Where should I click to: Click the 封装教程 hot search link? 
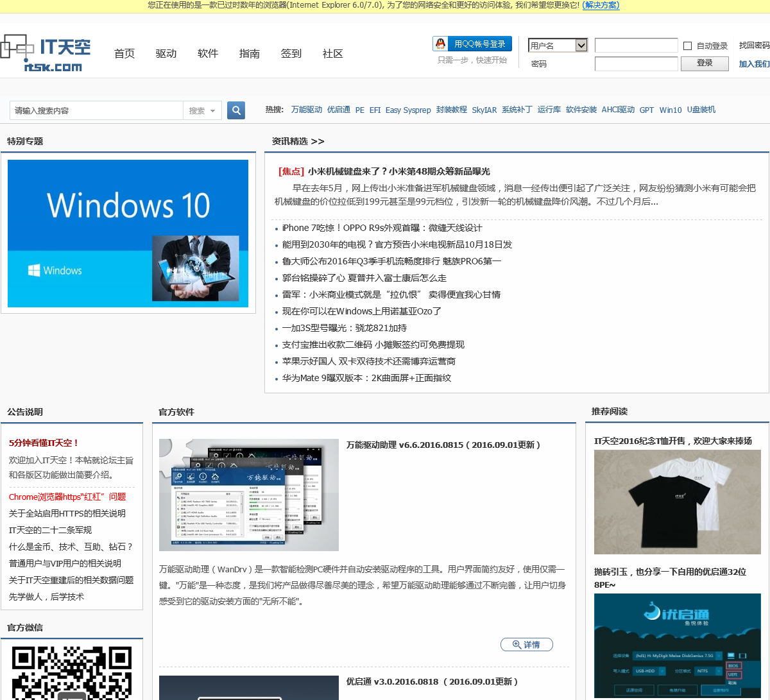pyautogui.click(x=452, y=110)
